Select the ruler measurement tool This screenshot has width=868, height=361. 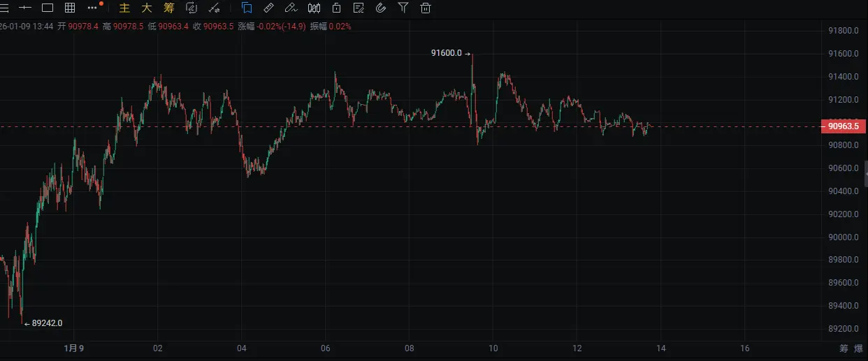tap(269, 8)
